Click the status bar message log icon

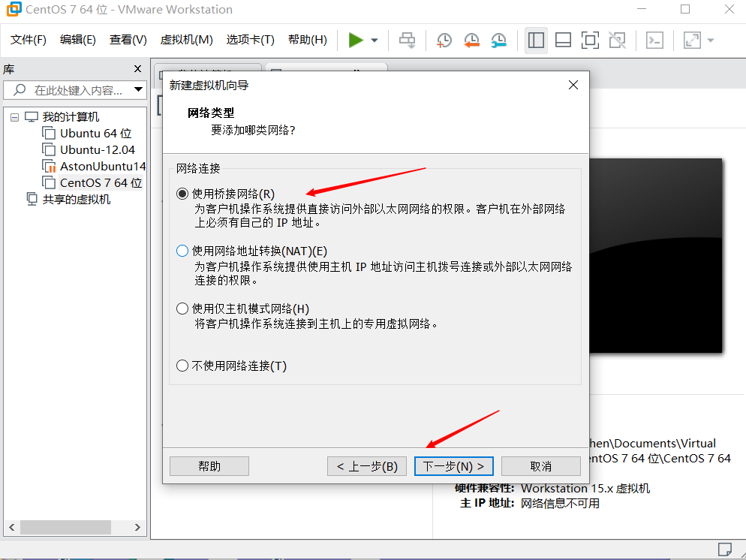coord(724,549)
